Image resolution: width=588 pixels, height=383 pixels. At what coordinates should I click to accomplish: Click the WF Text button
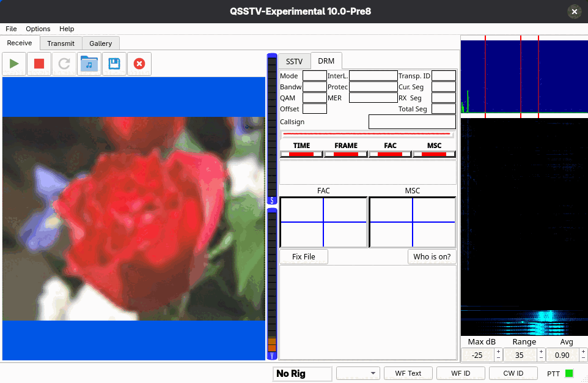click(x=408, y=373)
